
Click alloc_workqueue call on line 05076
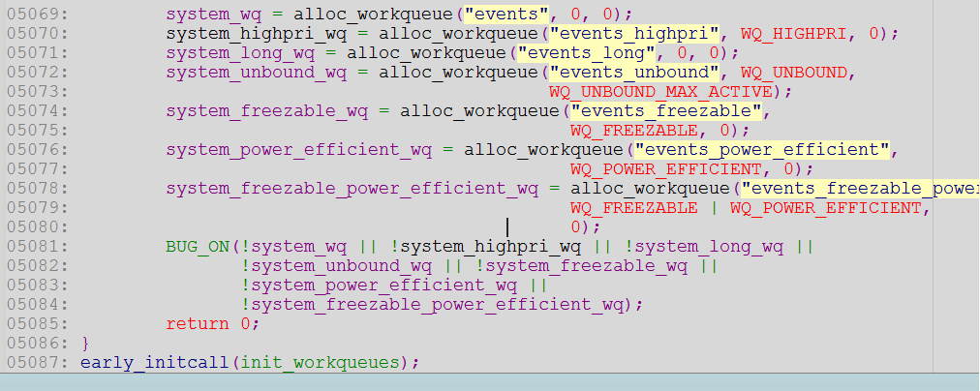pyautogui.click(x=543, y=149)
